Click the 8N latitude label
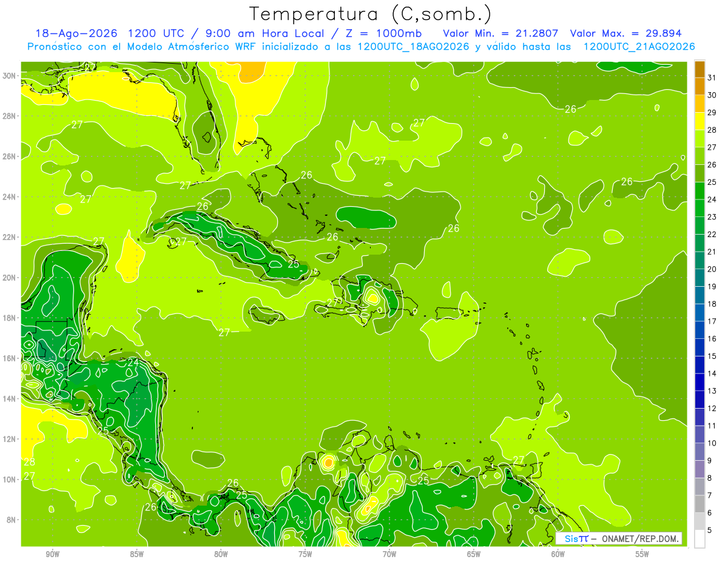This screenshot has width=728, height=562. click(12, 520)
